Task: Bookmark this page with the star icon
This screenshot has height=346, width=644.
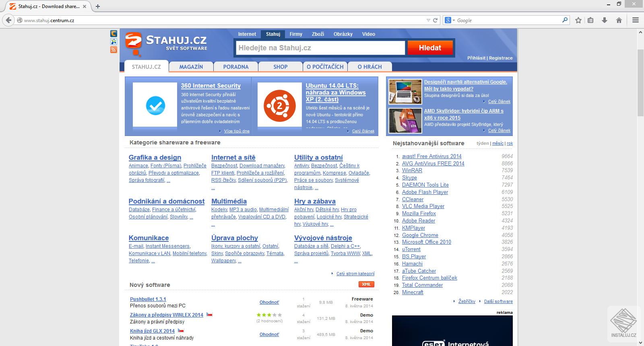Action: [x=578, y=20]
